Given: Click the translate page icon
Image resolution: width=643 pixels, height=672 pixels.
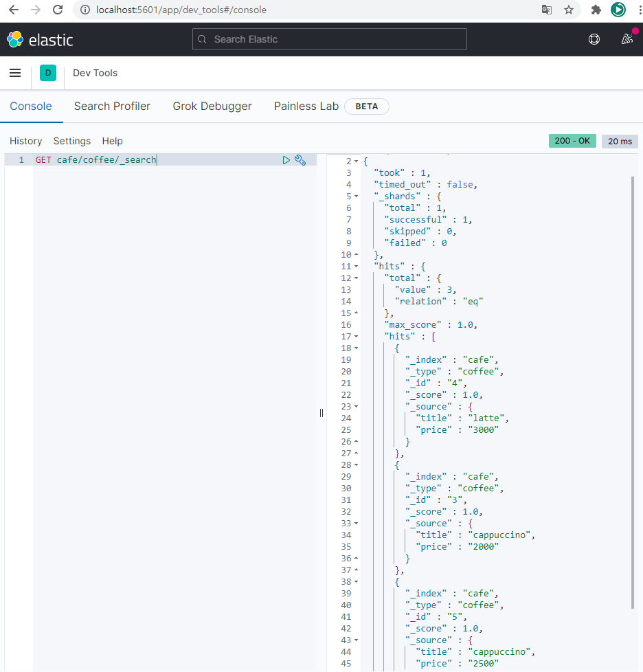Looking at the screenshot, I should pos(547,10).
